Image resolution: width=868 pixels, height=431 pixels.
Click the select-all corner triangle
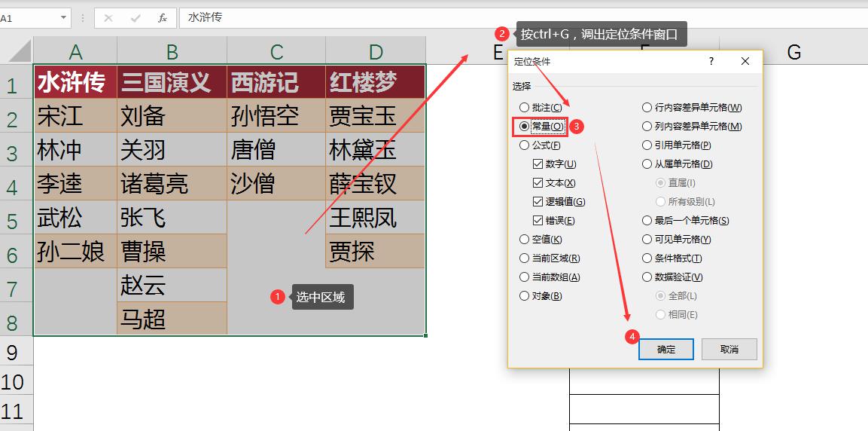click(x=20, y=51)
